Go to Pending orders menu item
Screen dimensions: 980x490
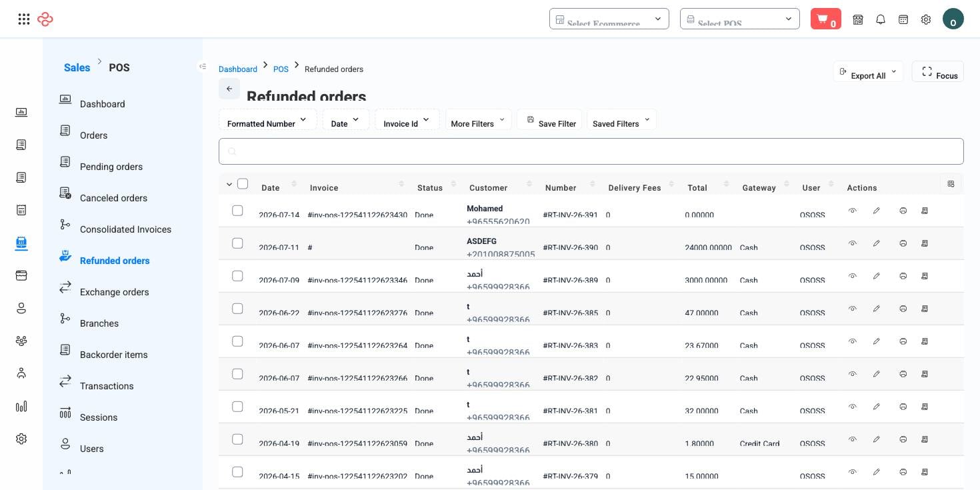[111, 167]
